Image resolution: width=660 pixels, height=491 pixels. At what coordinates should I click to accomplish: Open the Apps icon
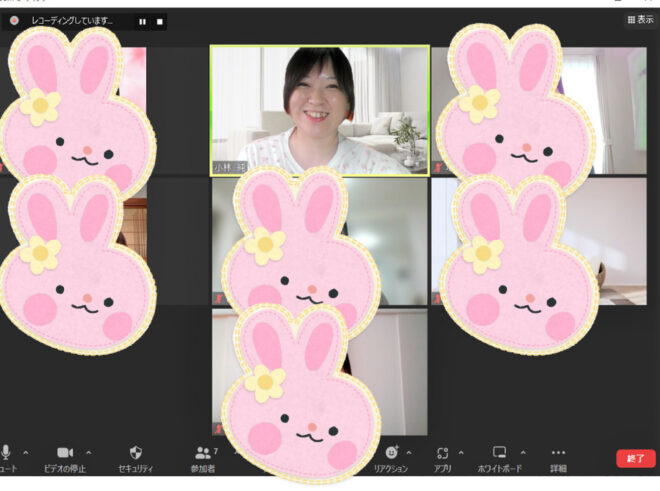tap(443, 453)
